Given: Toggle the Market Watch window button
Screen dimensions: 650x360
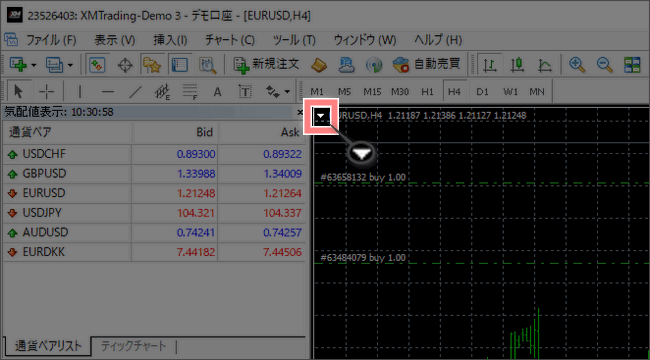Looking at the screenshot, I should (97, 65).
